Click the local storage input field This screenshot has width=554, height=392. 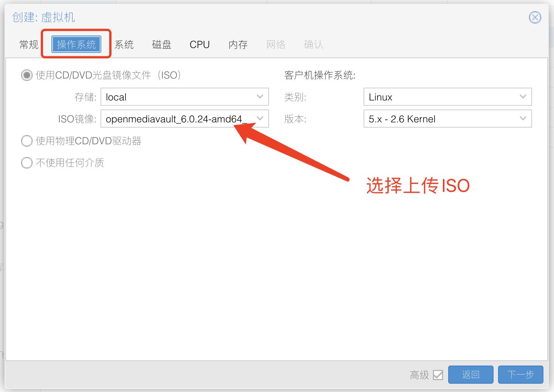pyautogui.click(x=178, y=97)
